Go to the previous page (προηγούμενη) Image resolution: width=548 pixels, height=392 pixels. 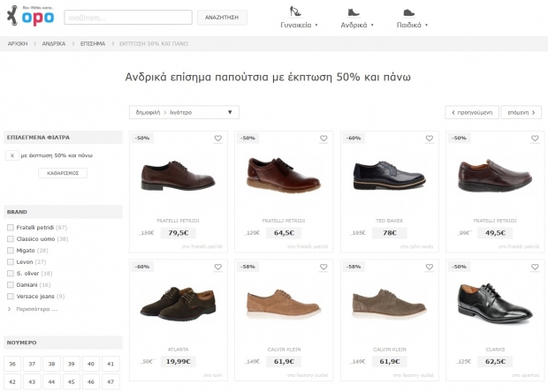472,112
